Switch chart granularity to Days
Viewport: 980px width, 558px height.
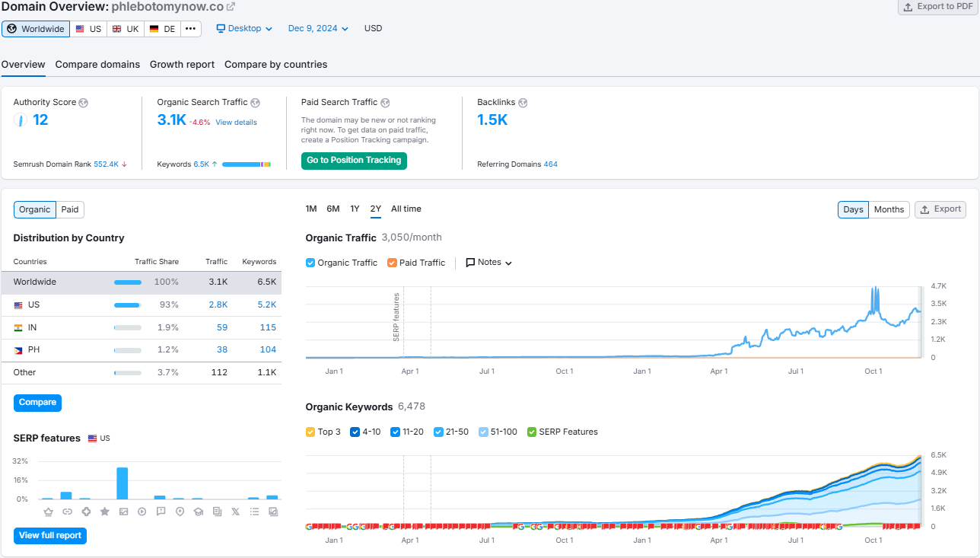[854, 209]
